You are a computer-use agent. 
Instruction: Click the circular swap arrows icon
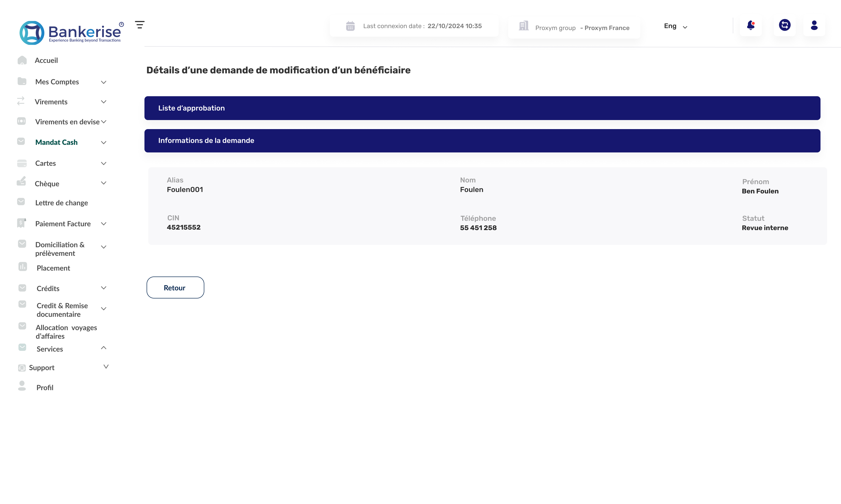785,25
